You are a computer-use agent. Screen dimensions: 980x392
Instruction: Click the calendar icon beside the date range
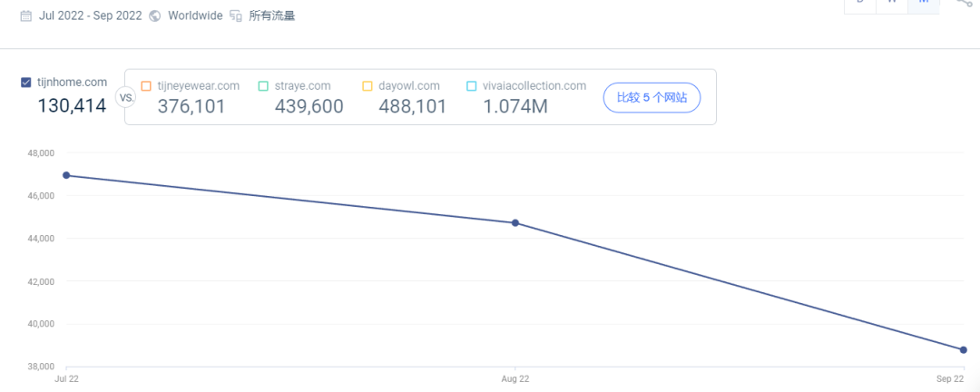[x=25, y=15]
